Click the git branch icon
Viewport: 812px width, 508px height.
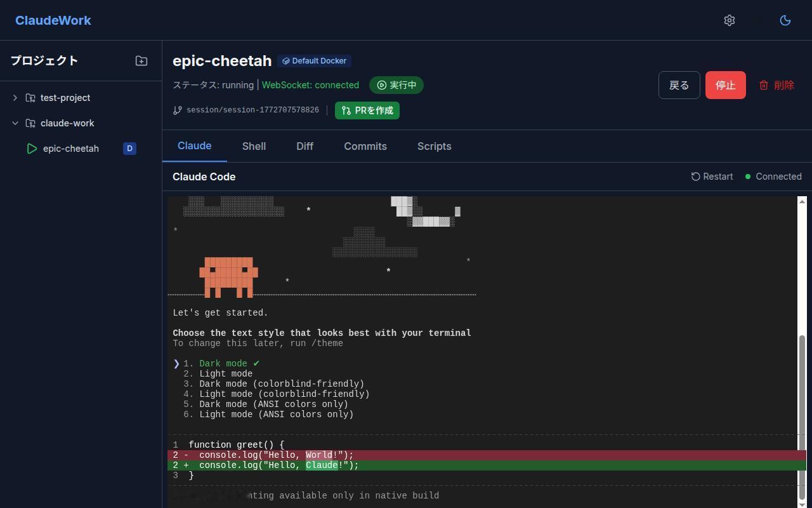point(178,110)
